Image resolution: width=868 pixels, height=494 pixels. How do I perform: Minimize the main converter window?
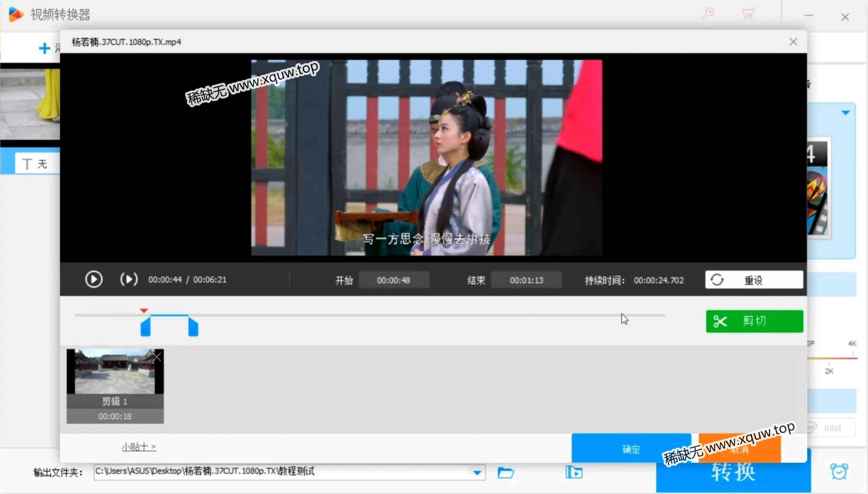809,15
